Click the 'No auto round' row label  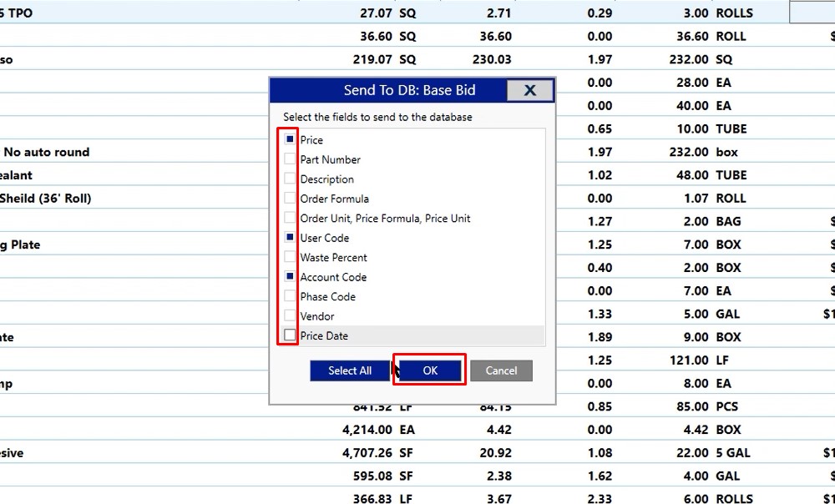[46, 152]
